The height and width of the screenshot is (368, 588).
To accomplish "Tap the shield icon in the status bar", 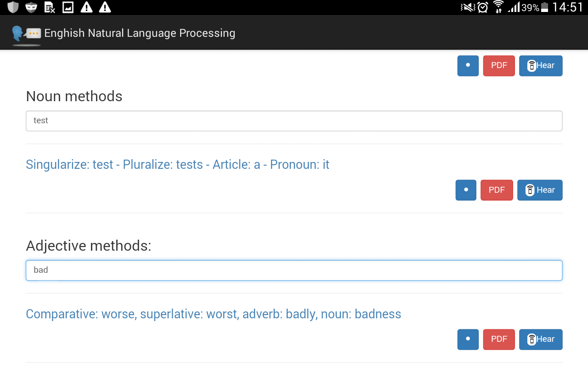I will (x=13, y=7).
